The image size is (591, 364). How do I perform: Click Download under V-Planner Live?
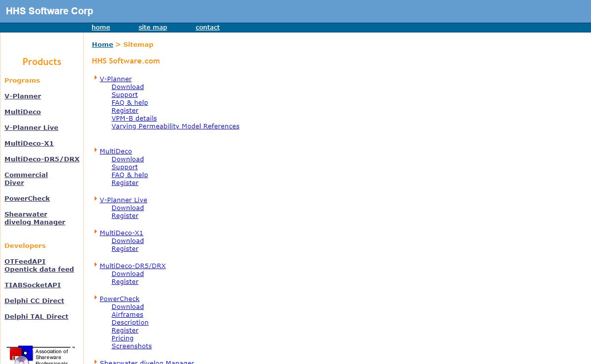tap(128, 208)
